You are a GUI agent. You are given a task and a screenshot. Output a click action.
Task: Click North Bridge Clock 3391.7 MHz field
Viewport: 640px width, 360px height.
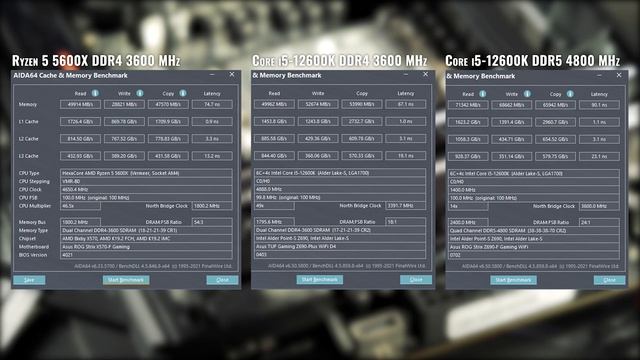coord(406,206)
